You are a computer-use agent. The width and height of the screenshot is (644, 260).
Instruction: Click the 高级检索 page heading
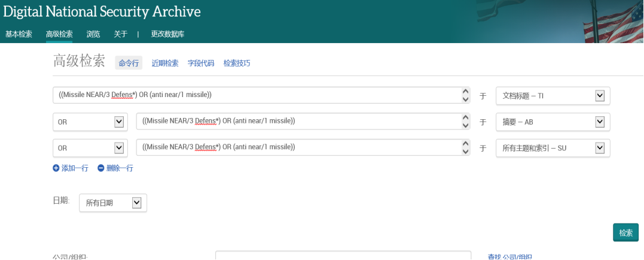pyautogui.click(x=79, y=61)
